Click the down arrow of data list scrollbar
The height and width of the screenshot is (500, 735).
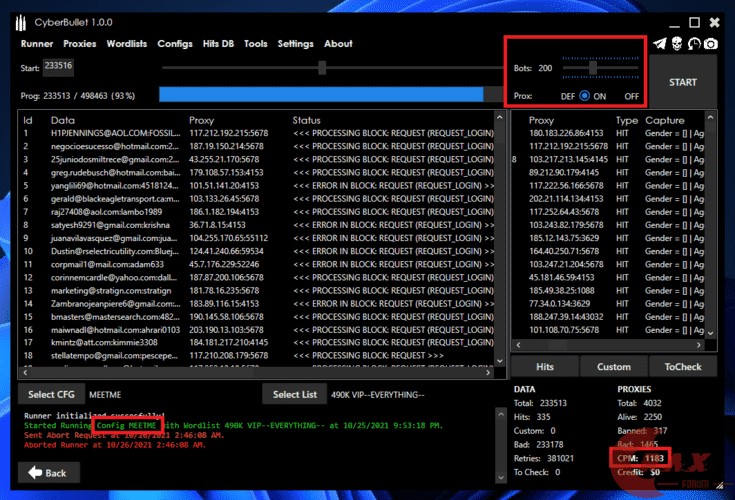(500, 361)
